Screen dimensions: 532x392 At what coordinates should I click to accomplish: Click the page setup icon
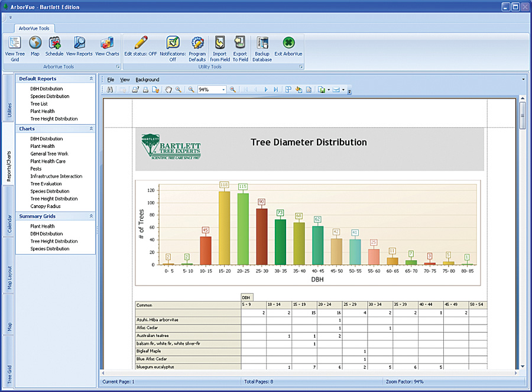coord(155,90)
